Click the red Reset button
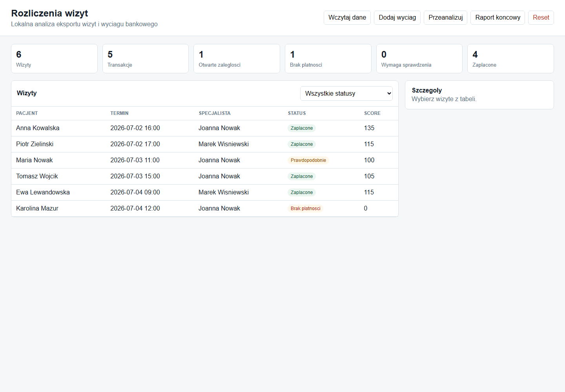The width and height of the screenshot is (565, 392). pos(541,18)
